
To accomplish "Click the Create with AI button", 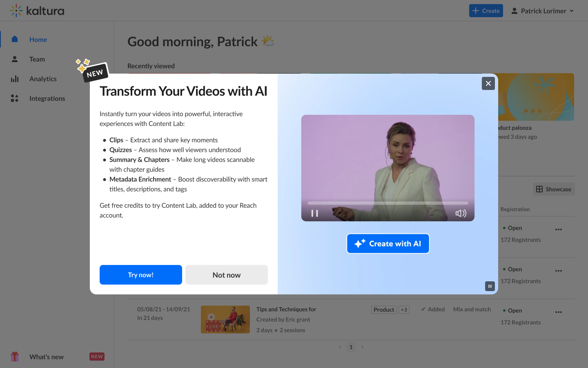I will point(388,244).
